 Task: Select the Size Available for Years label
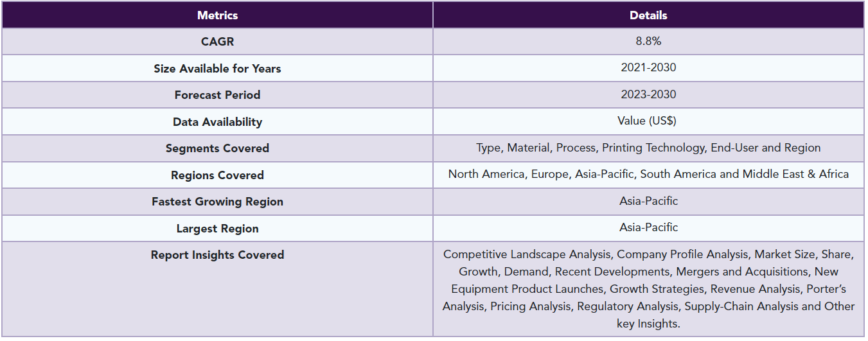coord(217,68)
